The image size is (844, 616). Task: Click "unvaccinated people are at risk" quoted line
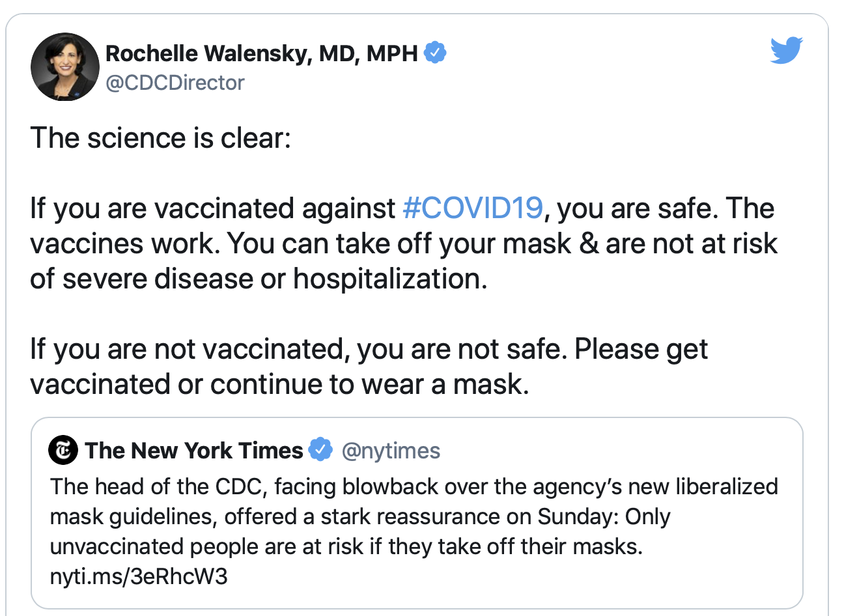tap(206, 546)
